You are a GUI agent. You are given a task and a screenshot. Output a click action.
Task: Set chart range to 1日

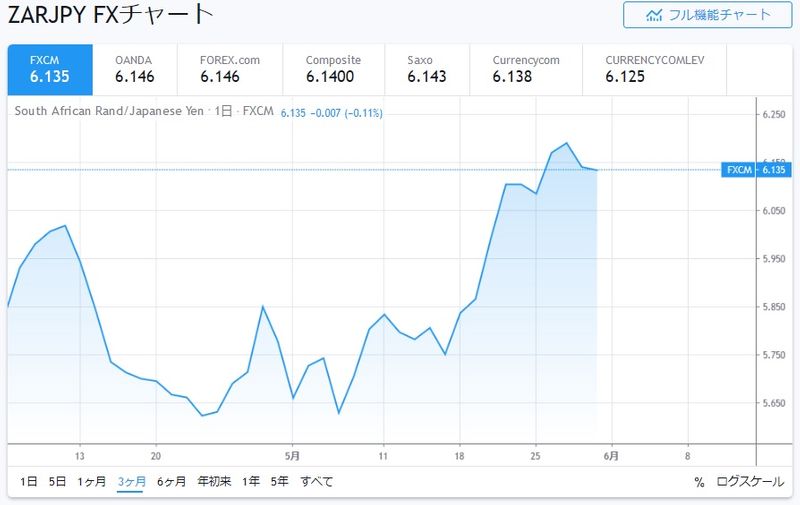(x=29, y=482)
